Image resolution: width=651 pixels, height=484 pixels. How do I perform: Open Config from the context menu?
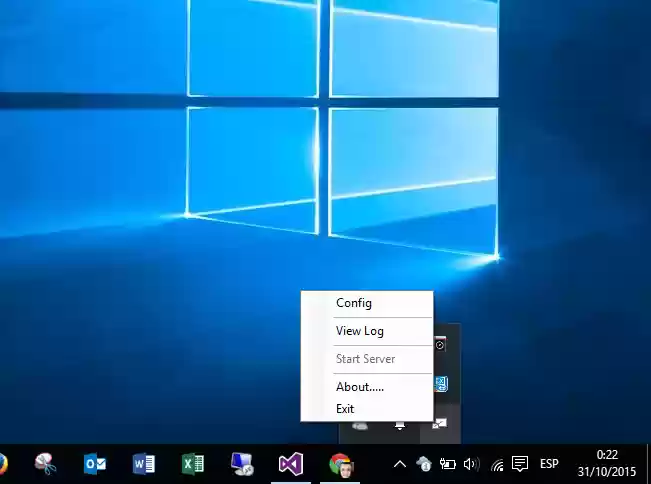[354, 303]
